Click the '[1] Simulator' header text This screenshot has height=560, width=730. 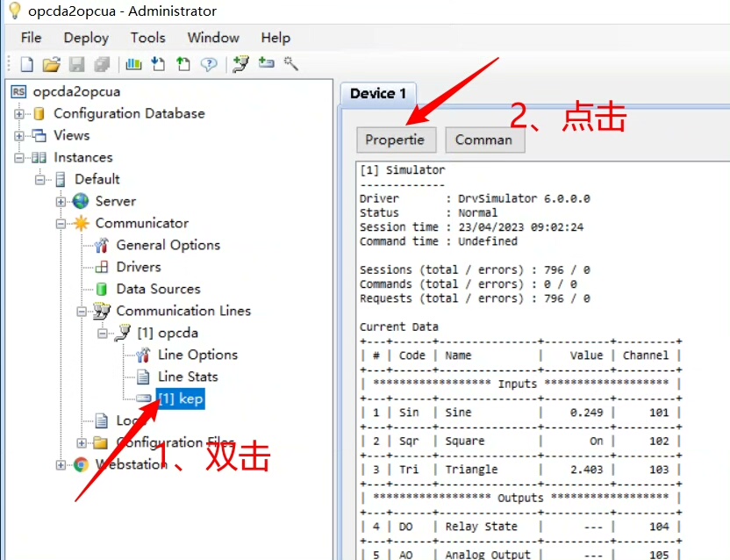(402, 170)
